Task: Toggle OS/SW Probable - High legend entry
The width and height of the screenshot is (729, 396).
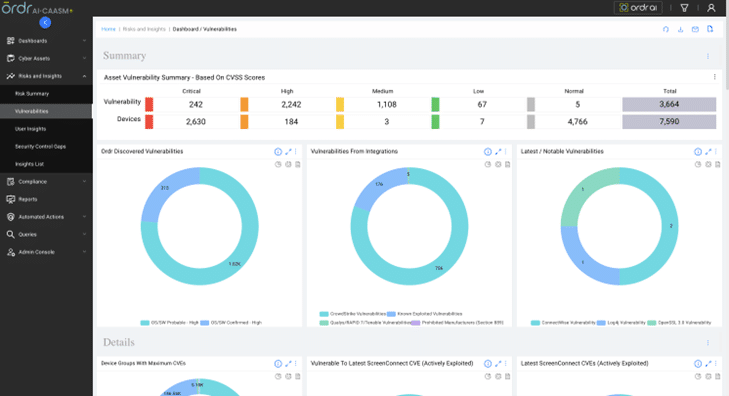Action: 169,323
